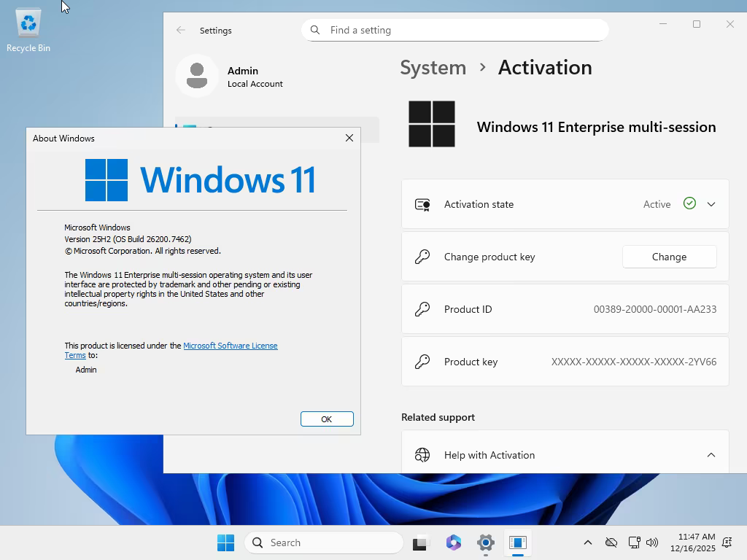Select the Activation state label
The image size is (747, 560).
pos(479,204)
